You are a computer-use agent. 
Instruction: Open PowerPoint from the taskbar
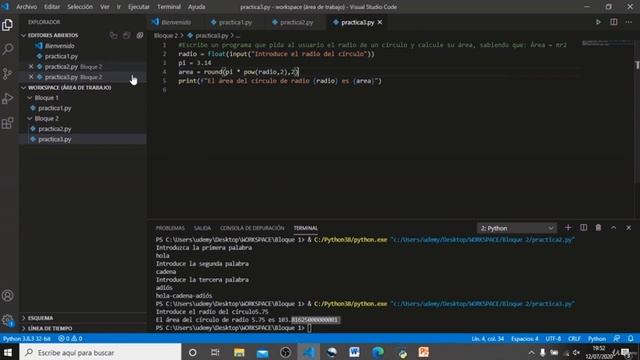(424, 352)
